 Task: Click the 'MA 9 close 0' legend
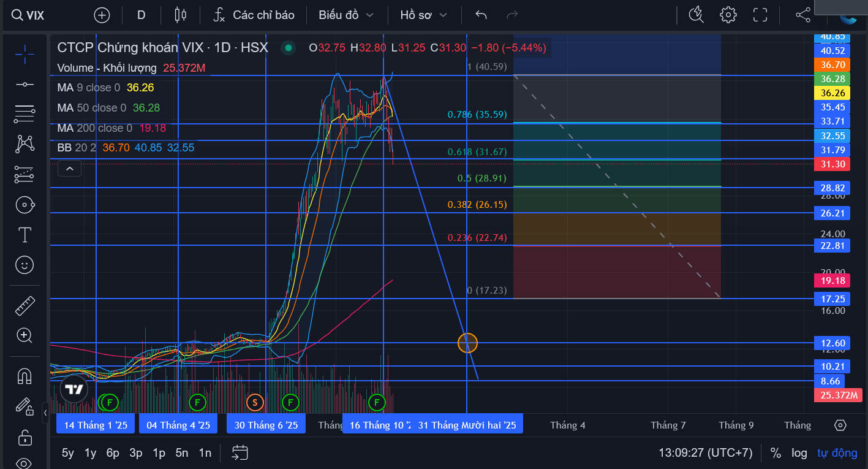point(89,88)
